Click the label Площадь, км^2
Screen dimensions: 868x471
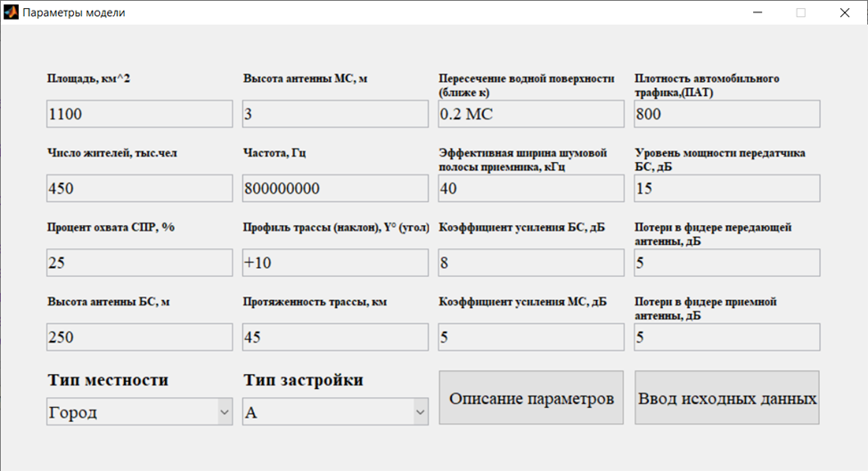coord(88,78)
